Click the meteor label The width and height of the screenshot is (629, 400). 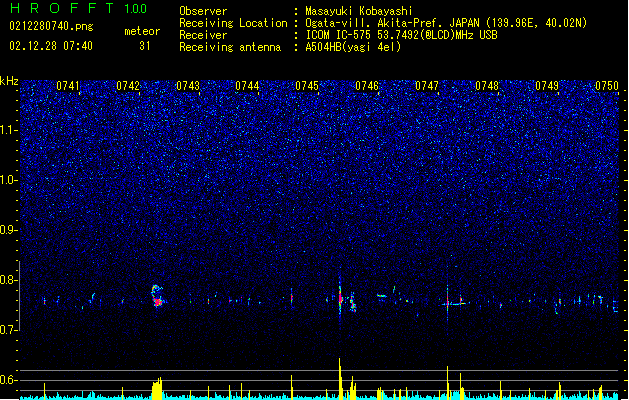click(x=142, y=31)
